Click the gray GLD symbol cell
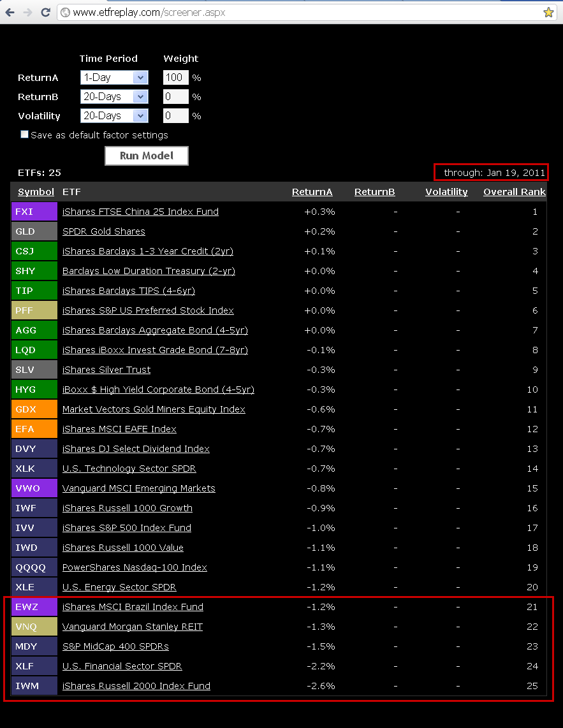This screenshot has height=728, width=563. tap(34, 231)
